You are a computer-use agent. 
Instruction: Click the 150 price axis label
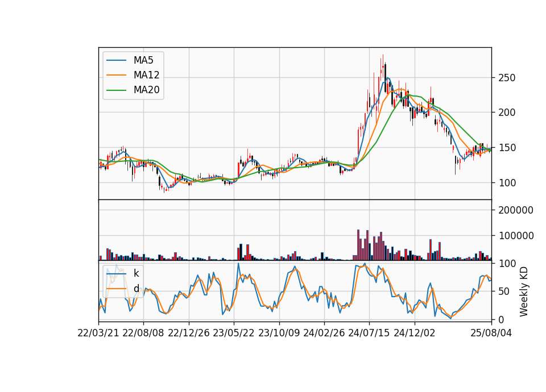click(507, 148)
